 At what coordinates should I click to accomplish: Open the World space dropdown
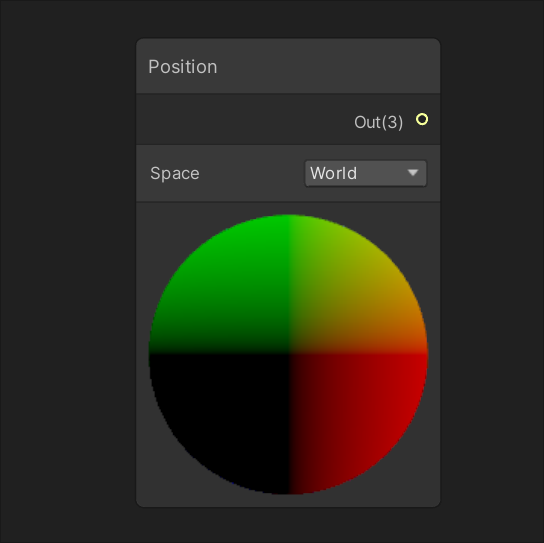366,173
